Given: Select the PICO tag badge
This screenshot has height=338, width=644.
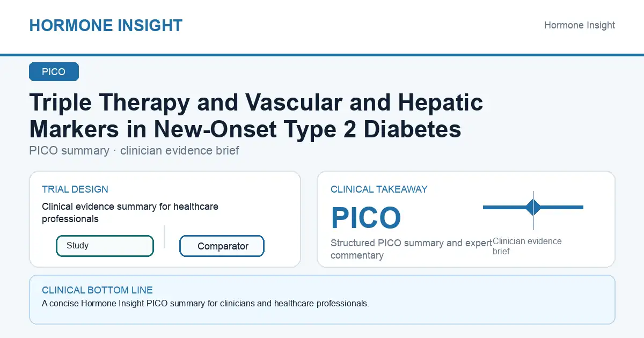Looking at the screenshot, I should pyautogui.click(x=54, y=72).
